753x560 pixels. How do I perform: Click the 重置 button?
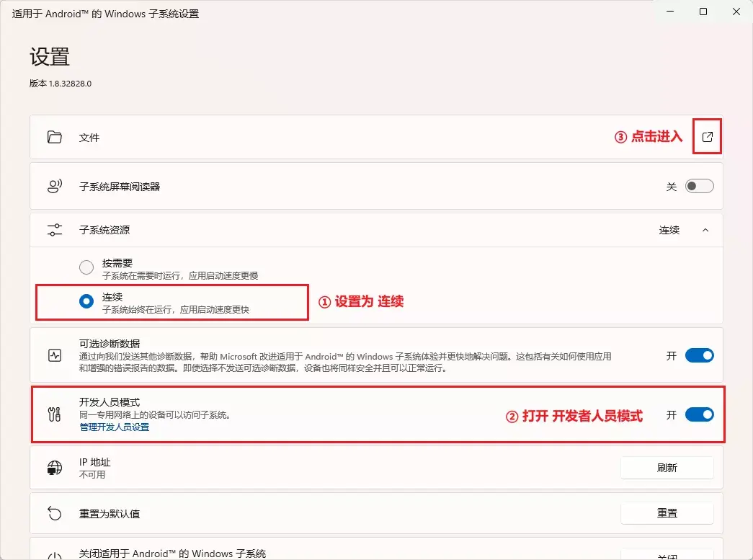click(667, 513)
